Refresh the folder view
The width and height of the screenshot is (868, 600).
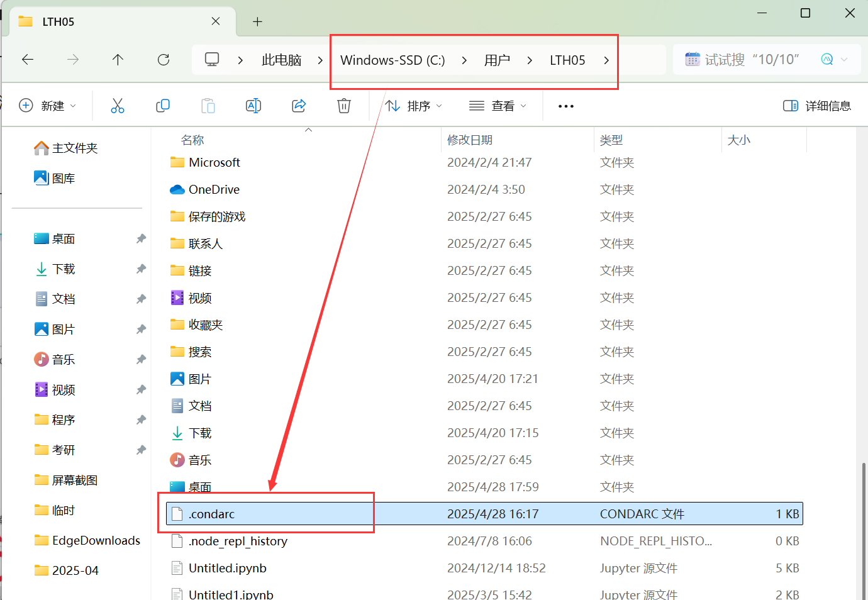(163, 59)
